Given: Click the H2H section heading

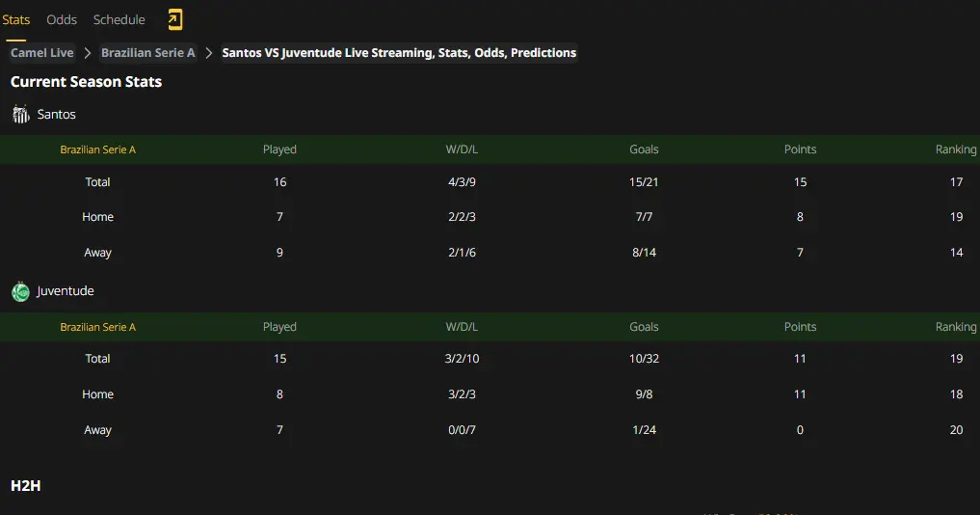Looking at the screenshot, I should [26, 486].
